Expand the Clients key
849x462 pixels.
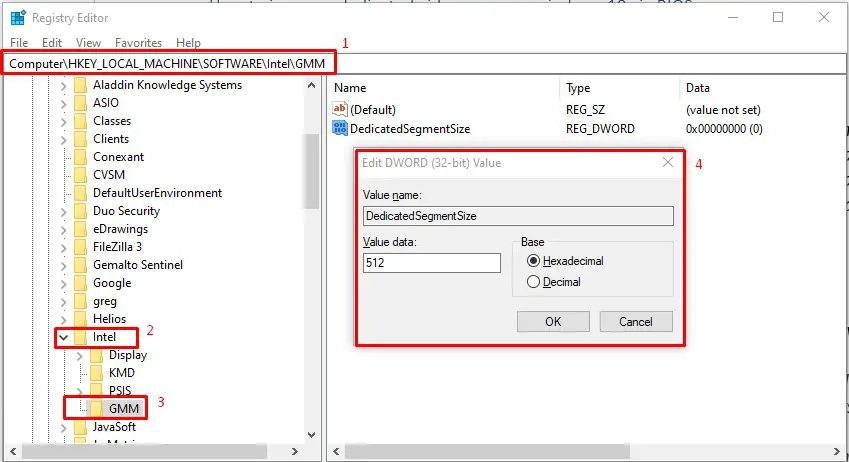[63, 139]
